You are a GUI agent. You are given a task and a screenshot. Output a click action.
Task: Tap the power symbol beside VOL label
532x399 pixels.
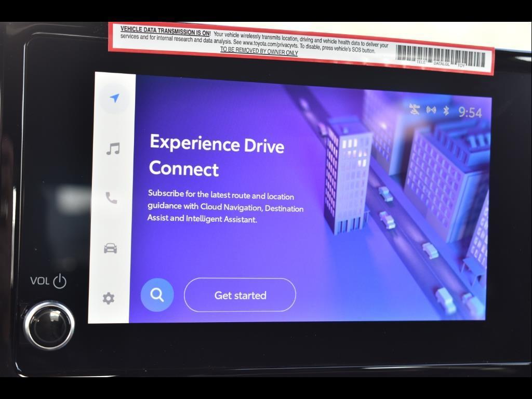pos(60,282)
